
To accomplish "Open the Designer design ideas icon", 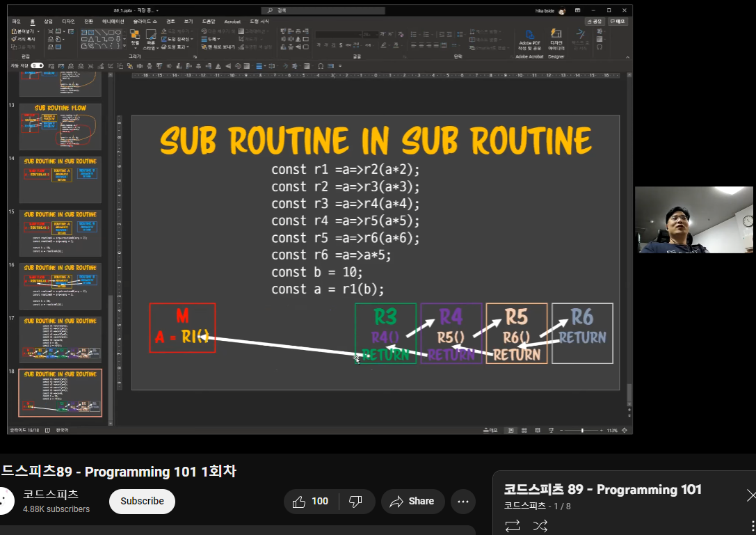I will [556, 35].
